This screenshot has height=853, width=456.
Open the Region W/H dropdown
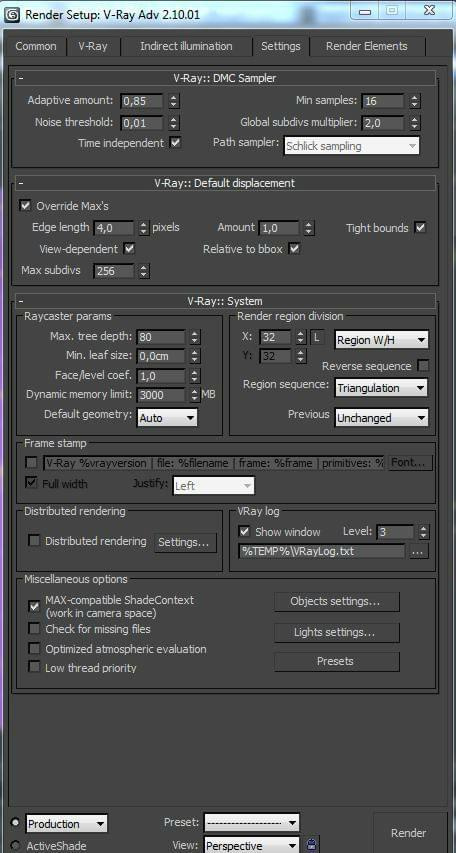(x=381, y=341)
